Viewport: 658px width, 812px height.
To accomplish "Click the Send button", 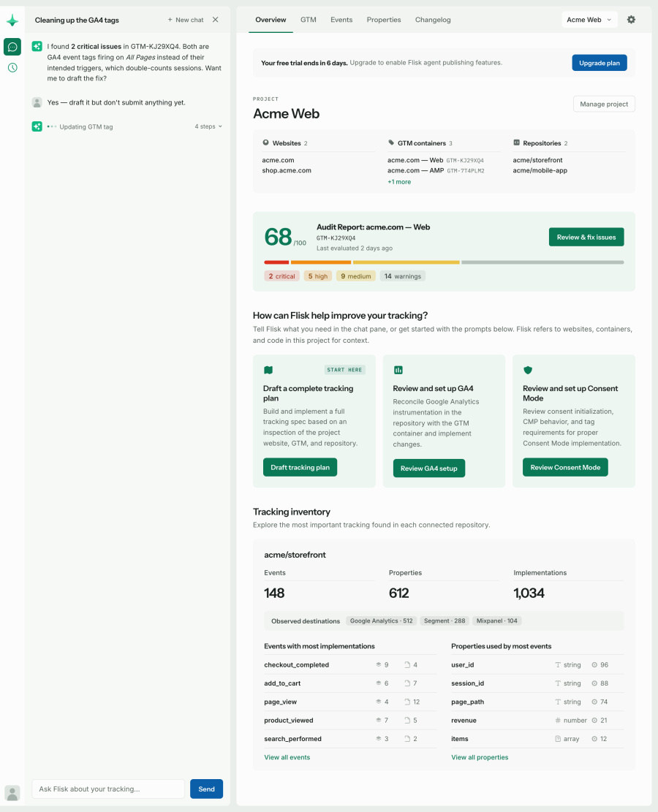I will click(x=206, y=789).
